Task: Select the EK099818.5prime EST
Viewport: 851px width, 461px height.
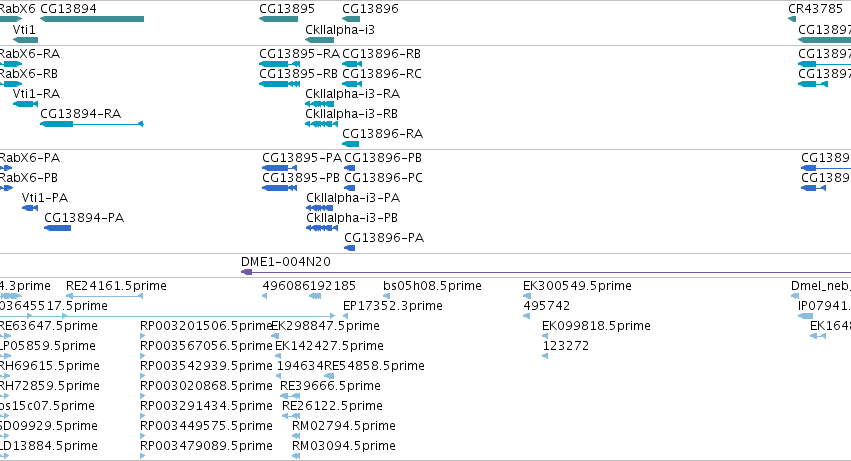Action: (x=545, y=336)
